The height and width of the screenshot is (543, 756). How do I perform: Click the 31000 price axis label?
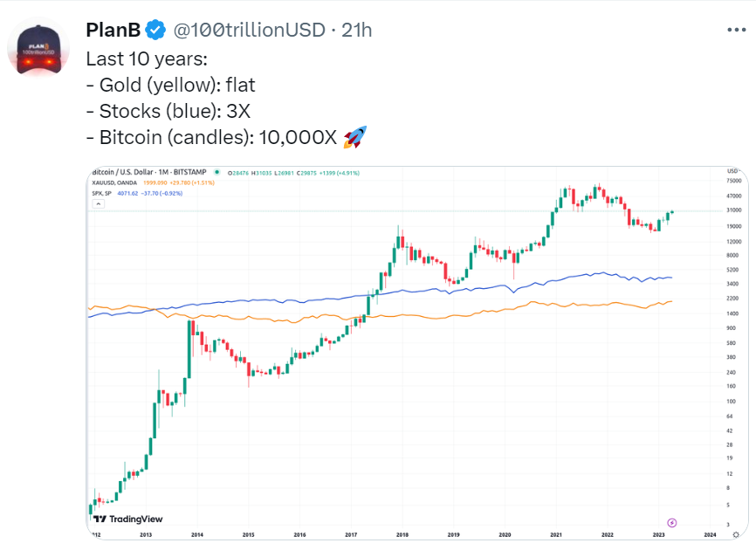pyautogui.click(x=733, y=210)
